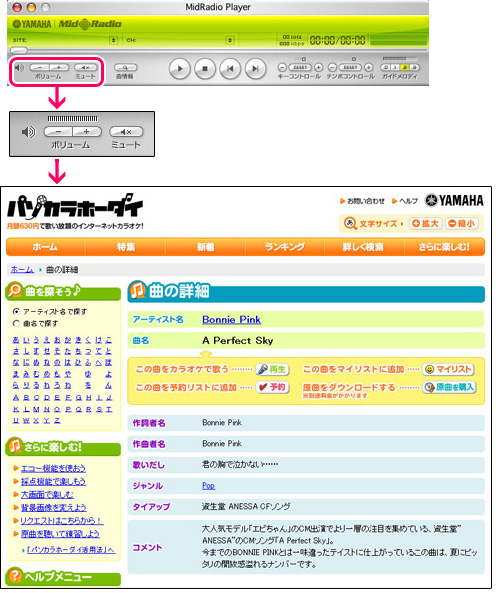Slow down tempo control with minus
The width and height of the screenshot is (500, 593).
pos(332,68)
